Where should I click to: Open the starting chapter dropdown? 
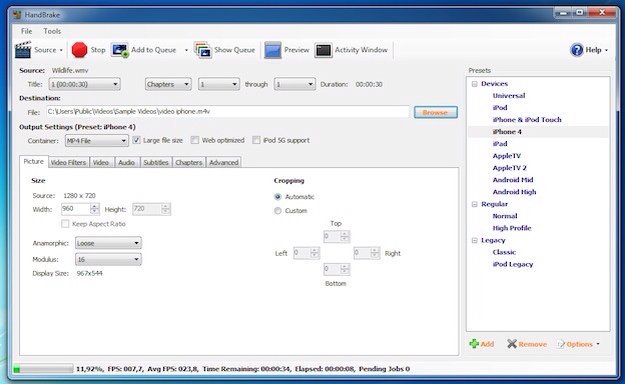point(219,84)
